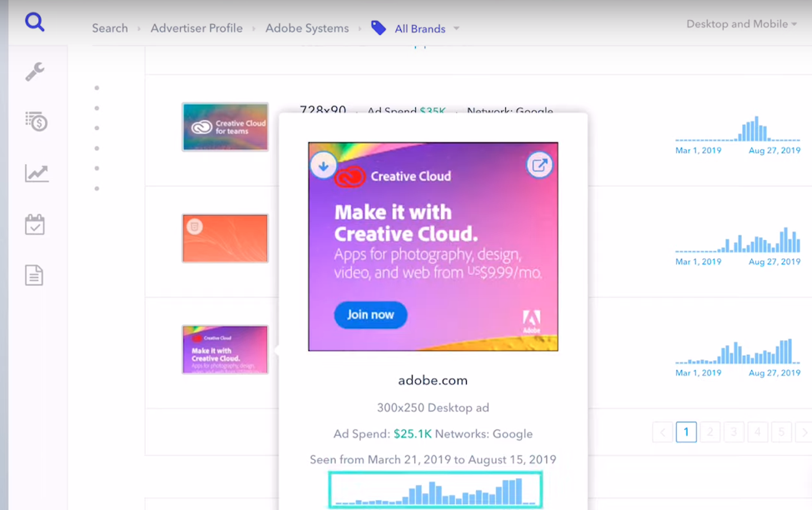Click the 300x250 Desktop ad text

click(433, 408)
